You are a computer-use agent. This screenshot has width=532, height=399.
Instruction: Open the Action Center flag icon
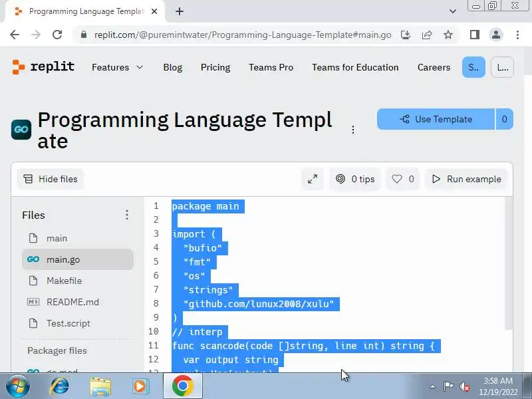click(x=448, y=386)
